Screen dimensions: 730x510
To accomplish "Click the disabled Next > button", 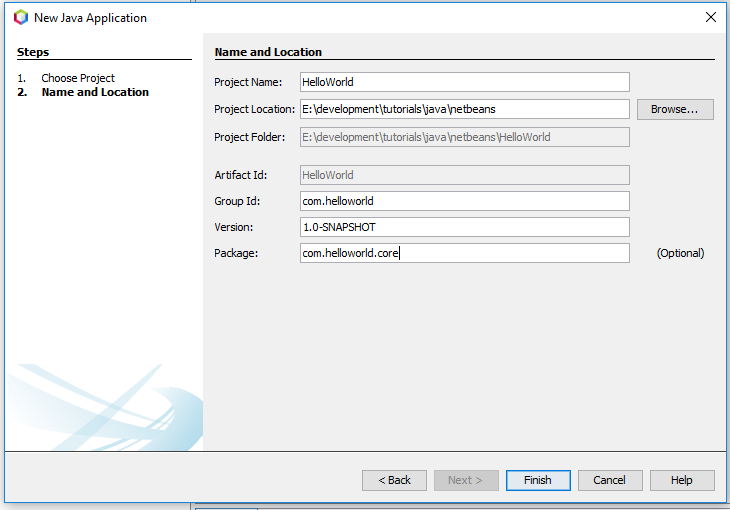I will click(466, 480).
